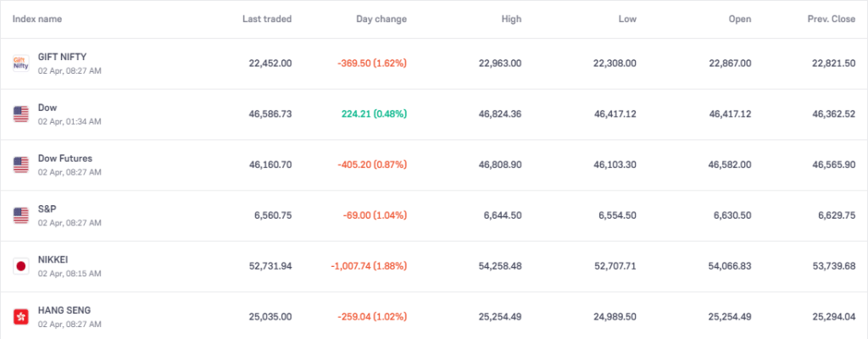The height and width of the screenshot is (339, 868).
Task: Click the US flag beside Dow Futures
Action: [21, 164]
